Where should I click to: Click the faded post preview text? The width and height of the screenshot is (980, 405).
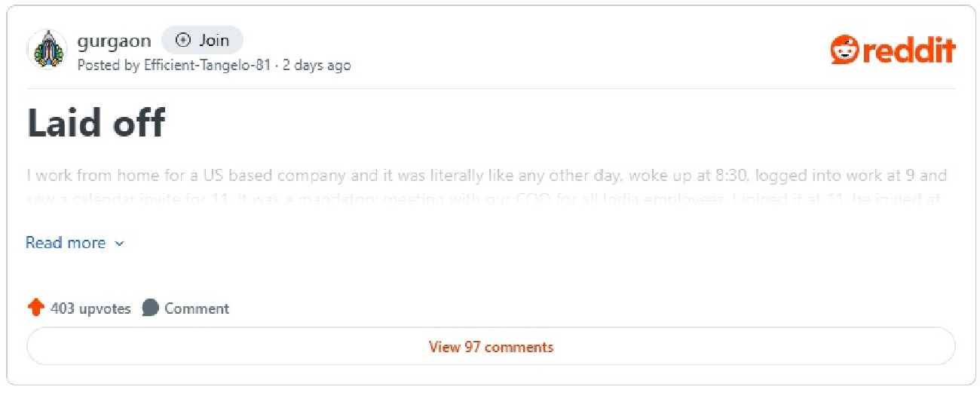pos(486,176)
